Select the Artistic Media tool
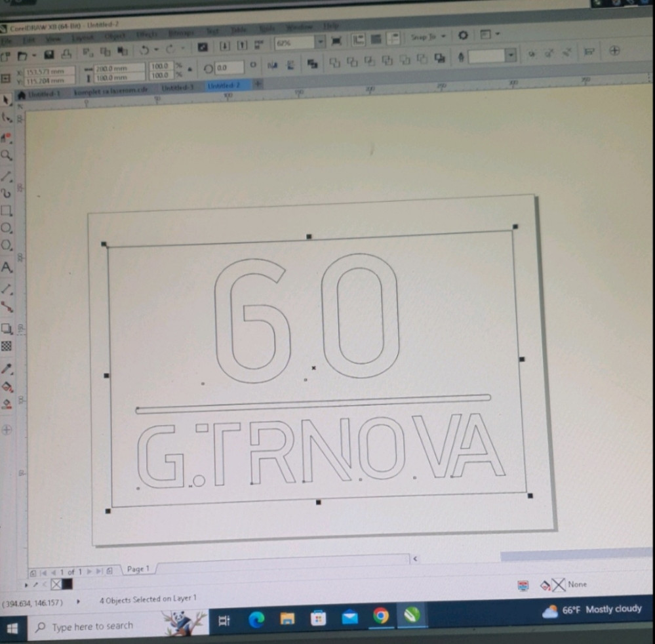Image resolution: width=655 pixels, height=644 pixels. [x=7, y=193]
